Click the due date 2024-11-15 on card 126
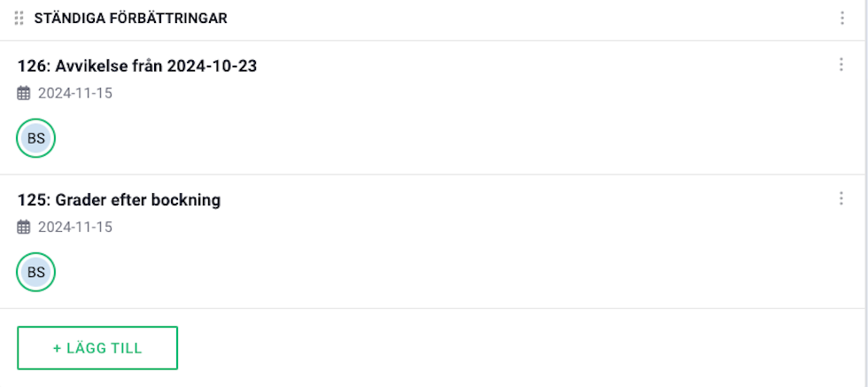The image size is (868, 387). click(x=75, y=93)
